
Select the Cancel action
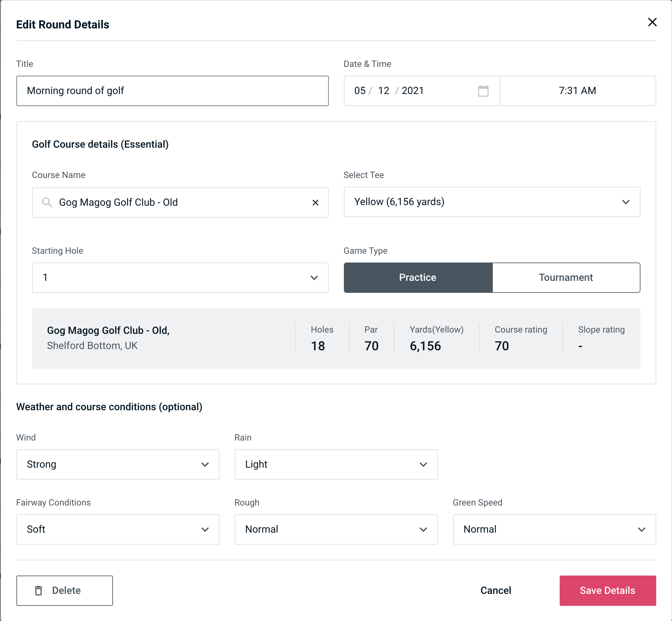(495, 591)
